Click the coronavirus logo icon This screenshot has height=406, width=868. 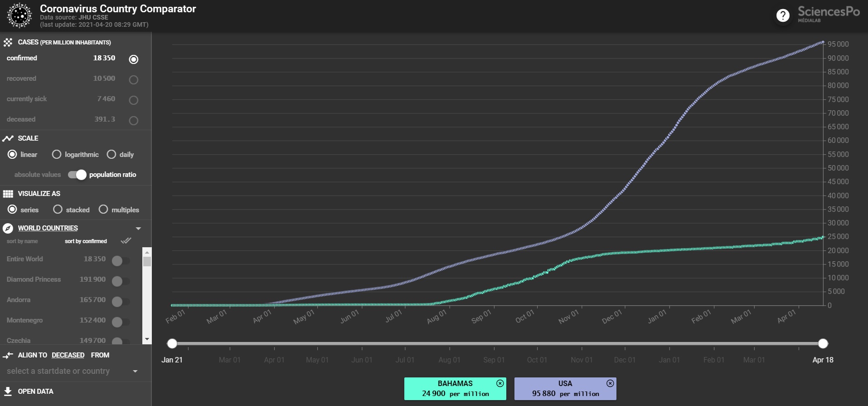[x=19, y=15]
